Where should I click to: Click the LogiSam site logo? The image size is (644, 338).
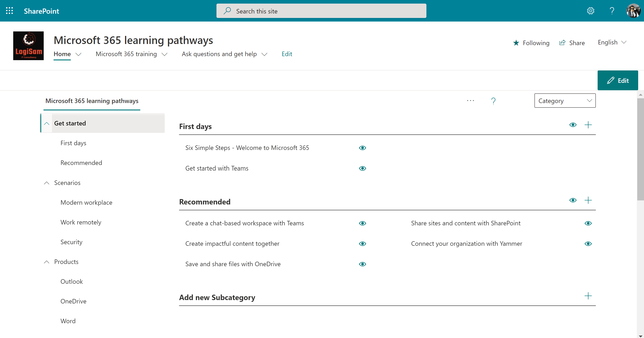pyautogui.click(x=28, y=46)
